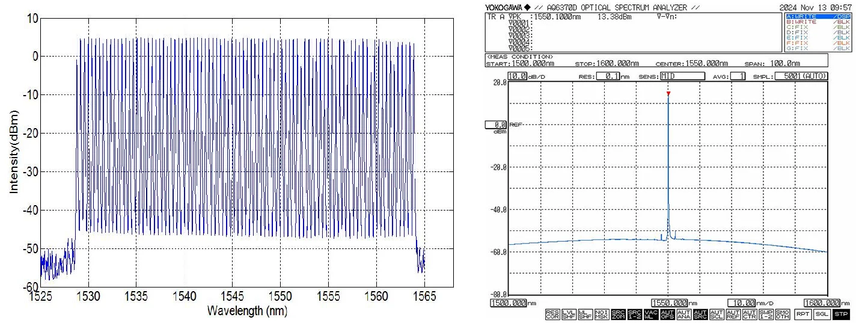Click the RES COR status icon
The image size is (868, 323).
(552, 314)
